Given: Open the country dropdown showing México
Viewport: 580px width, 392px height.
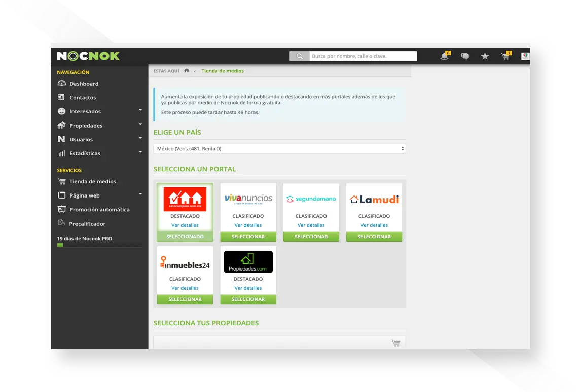Looking at the screenshot, I should click(x=280, y=148).
